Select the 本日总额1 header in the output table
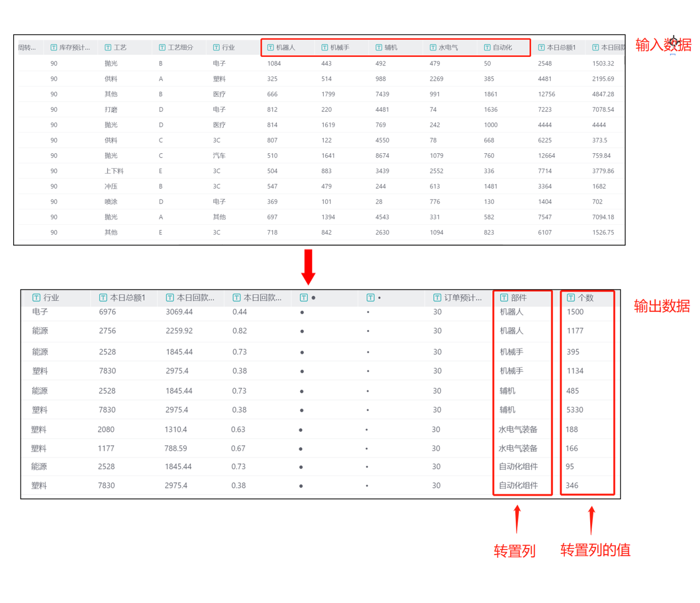 click(127, 298)
